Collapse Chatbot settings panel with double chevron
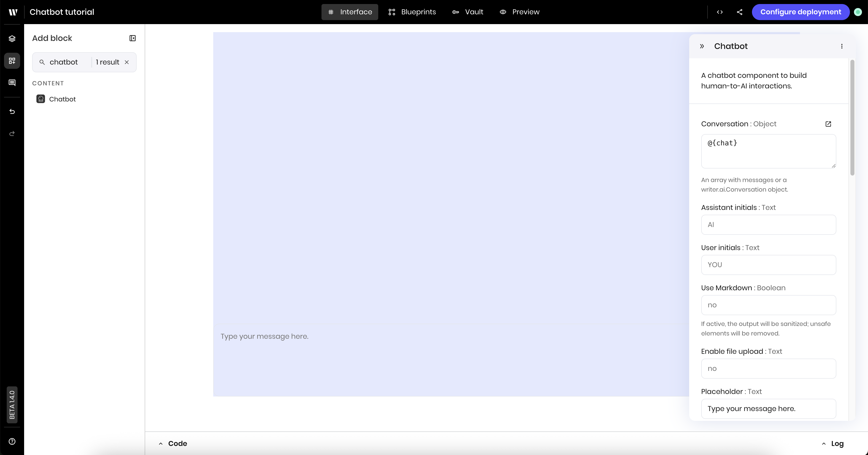Image resolution: width=868 pixels, height=455 pixels. [702, 46]
